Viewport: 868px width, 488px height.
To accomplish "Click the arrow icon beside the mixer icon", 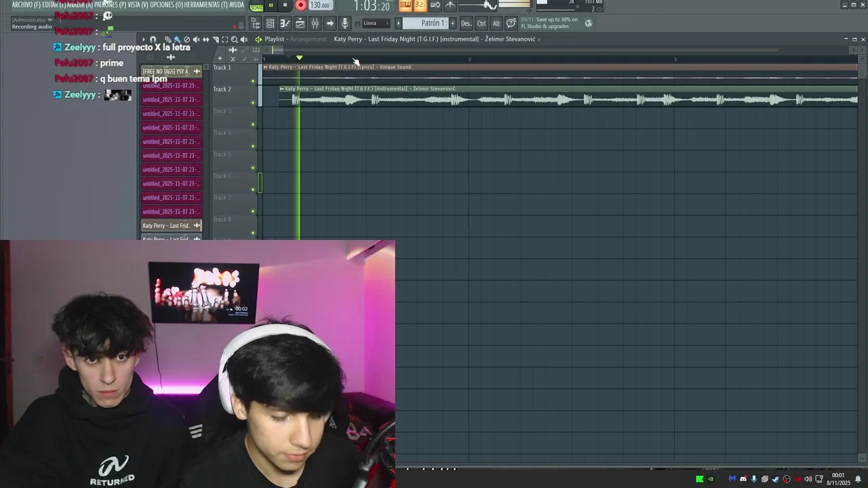I will 330,24.
